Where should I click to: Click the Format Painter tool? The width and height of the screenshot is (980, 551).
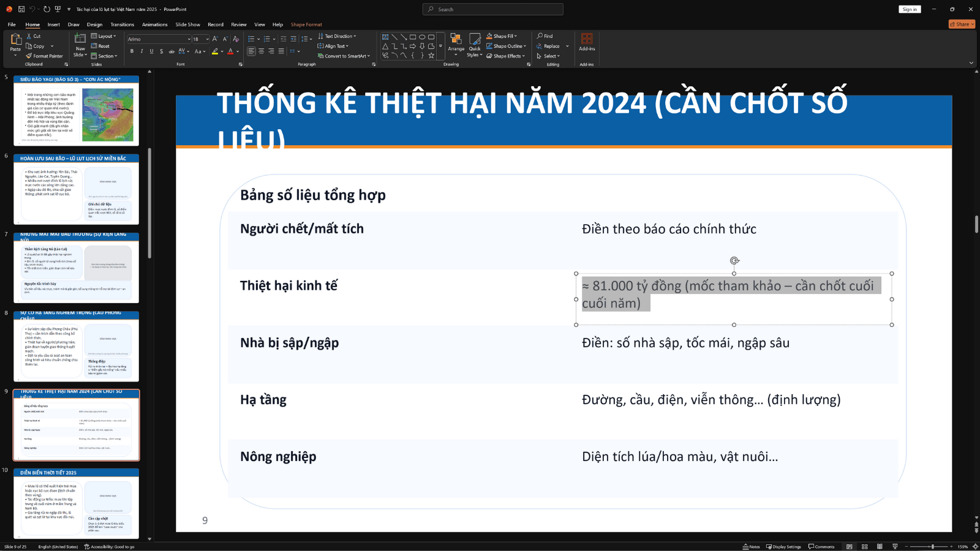point(45,56)
